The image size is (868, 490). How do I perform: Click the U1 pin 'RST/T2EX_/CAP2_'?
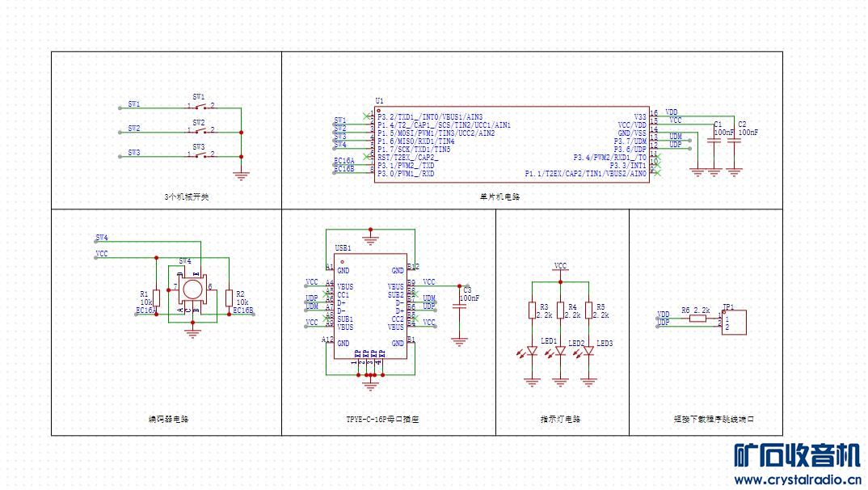click(408, 158)
